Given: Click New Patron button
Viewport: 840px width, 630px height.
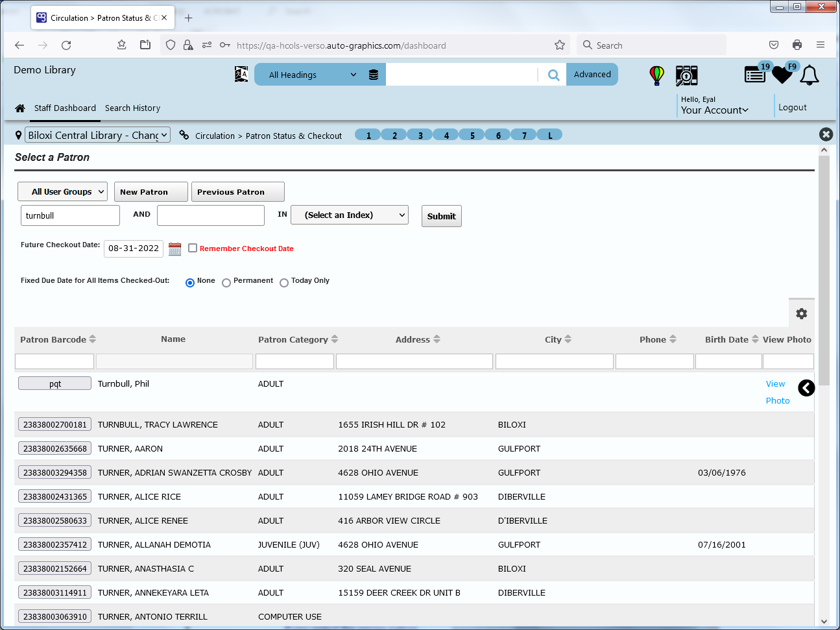Looking at the screenshot, I should 151,191.
